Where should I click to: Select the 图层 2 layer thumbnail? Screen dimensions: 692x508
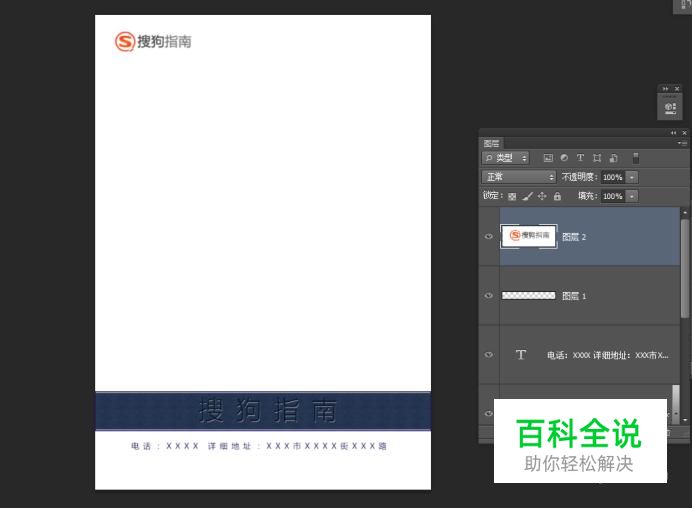(529, 236)
